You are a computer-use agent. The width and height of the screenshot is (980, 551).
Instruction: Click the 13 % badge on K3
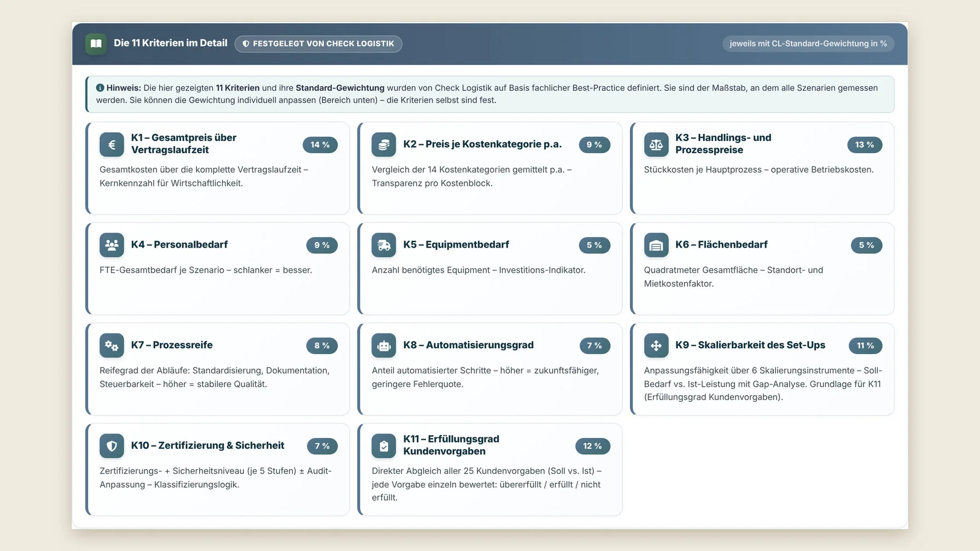(865, 145)
